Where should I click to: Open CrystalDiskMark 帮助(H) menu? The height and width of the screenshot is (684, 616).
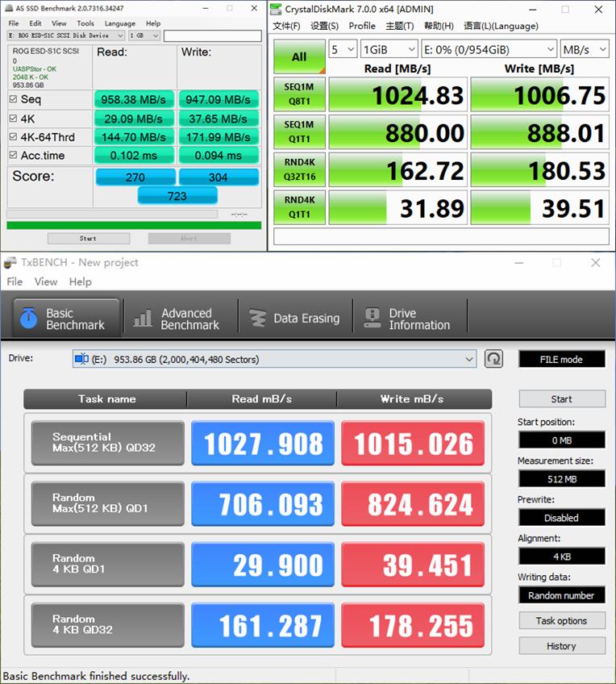(439, 26)
